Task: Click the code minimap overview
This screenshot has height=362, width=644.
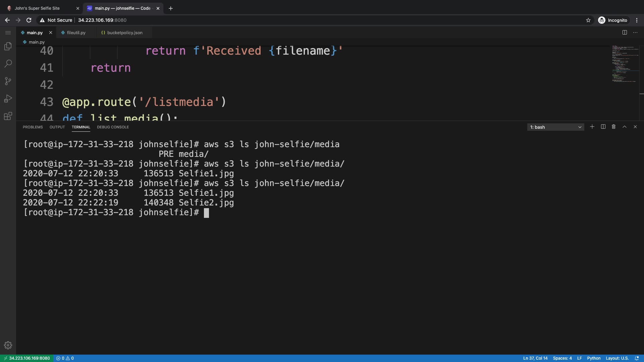Action: click(x=624, y=64)
